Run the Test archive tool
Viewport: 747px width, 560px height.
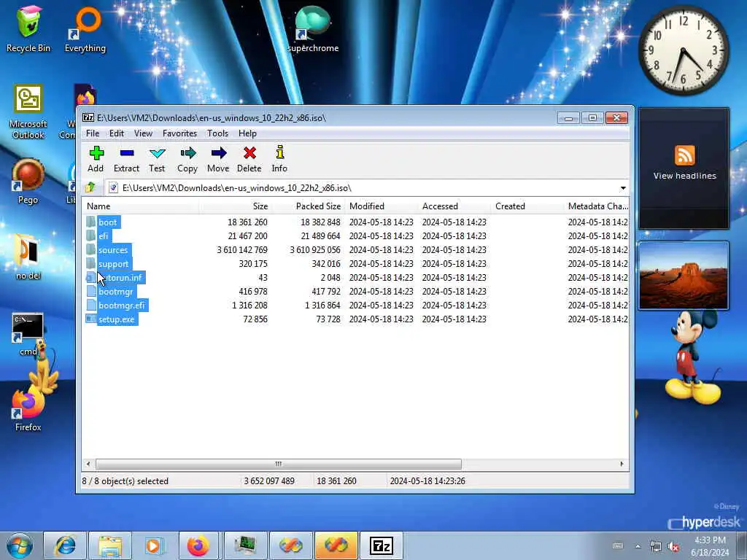click(x=157, y=153)
